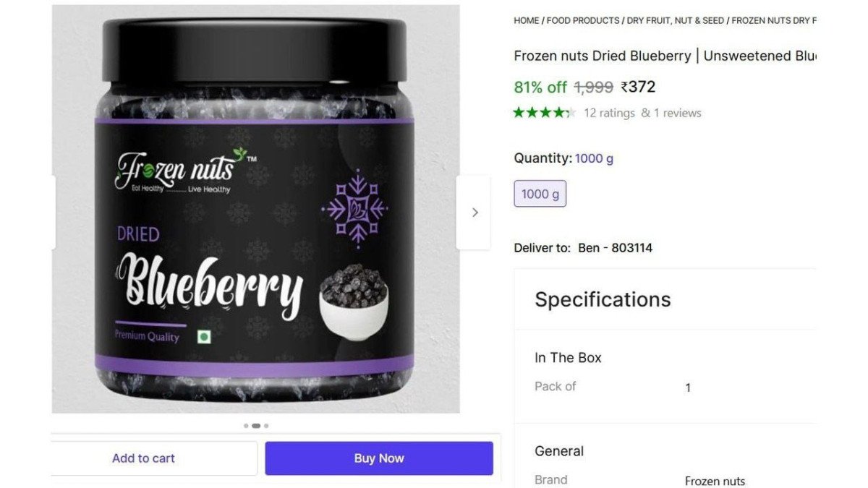
Task: Add the blueberry jar to cart
Action: 143,458
